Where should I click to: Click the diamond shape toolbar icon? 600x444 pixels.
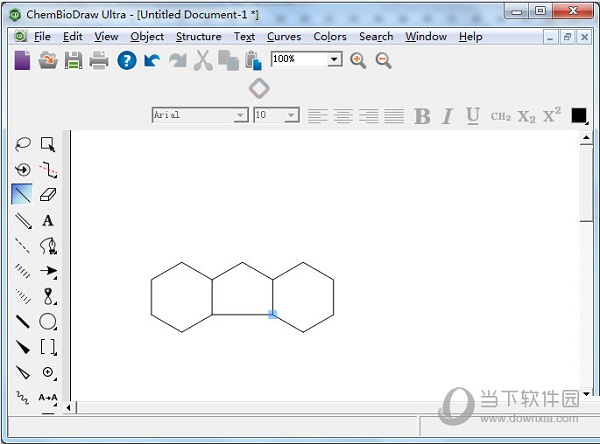[x=259, y=88]
